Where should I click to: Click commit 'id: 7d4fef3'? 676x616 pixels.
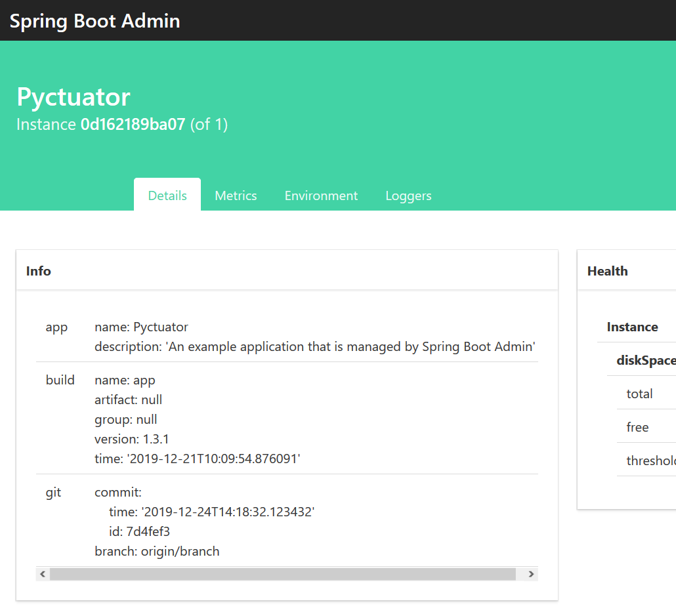point(139,531)
